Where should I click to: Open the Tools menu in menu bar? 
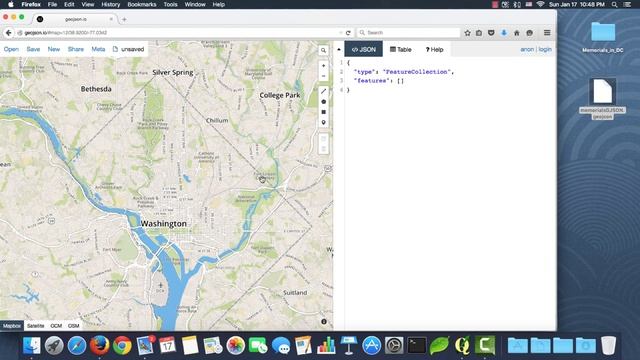tap(170, 4)
